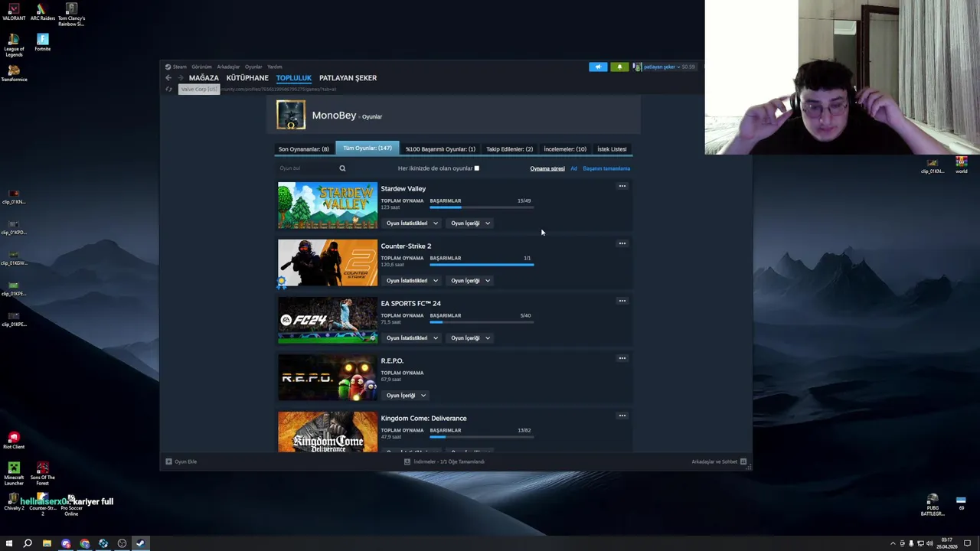
Task: Expand Oyun İçeriği for Stardew Valley
Action: (x=470, y=223)
